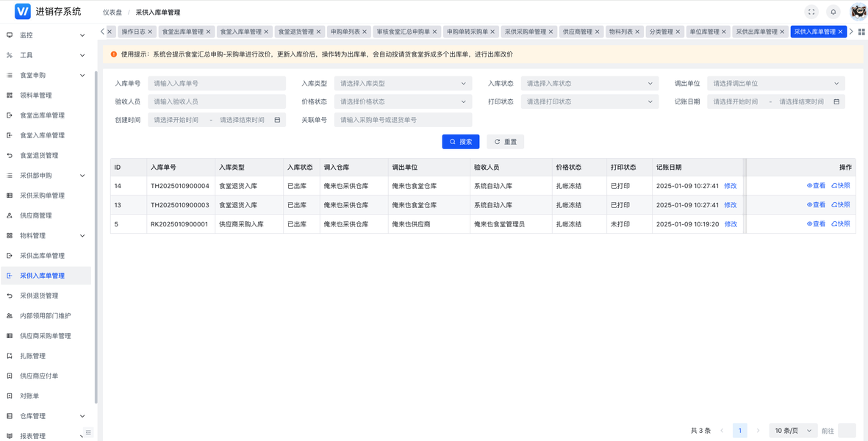Select the RK2025010900001 order number cell
The width and height of the screenshot is (868, 441).
coord(179,224)
